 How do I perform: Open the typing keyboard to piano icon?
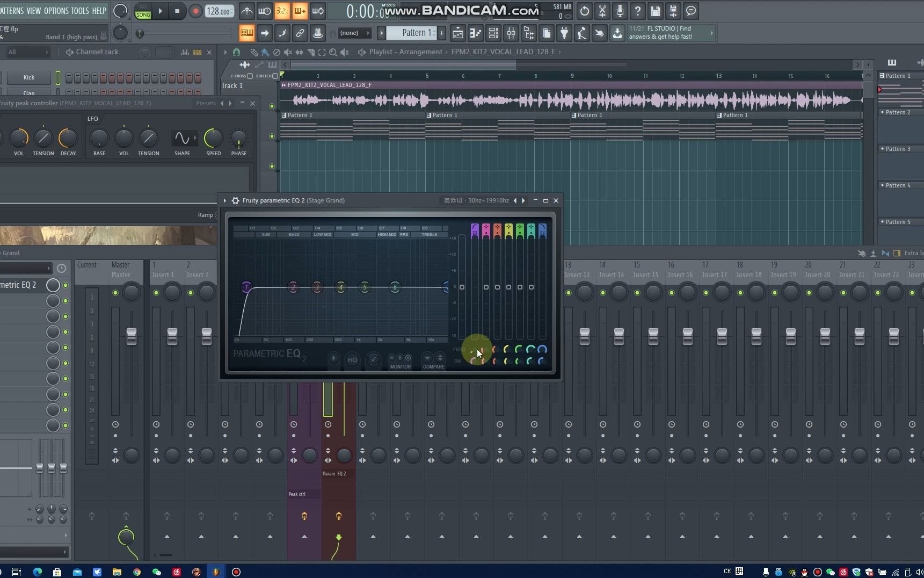(247, 33)
